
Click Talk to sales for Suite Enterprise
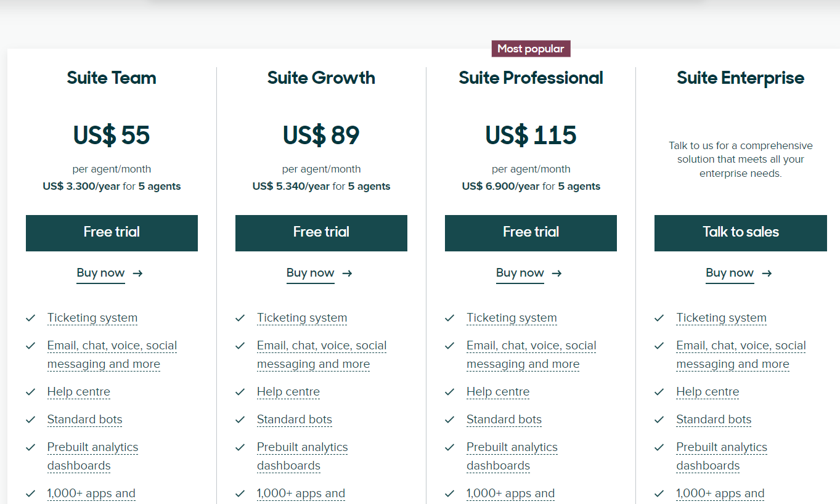[x=740, y=233]
